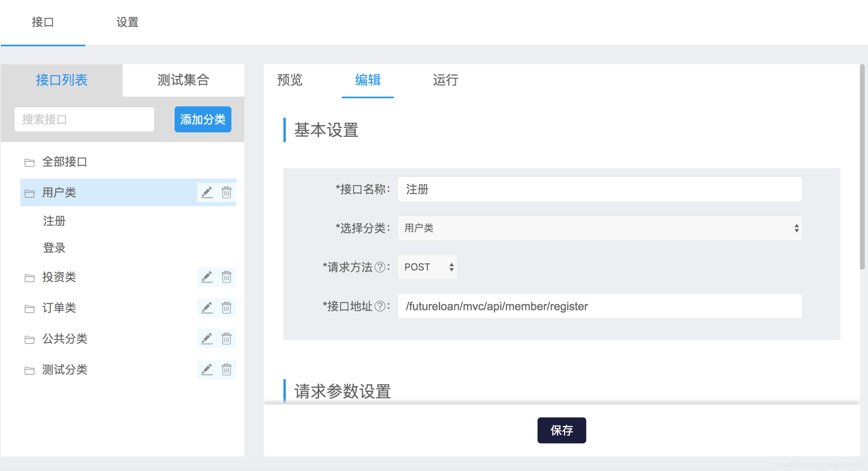868x471 pixels.
Task: Click the 接口名称 input containing 注册
Action: [600, 189]
